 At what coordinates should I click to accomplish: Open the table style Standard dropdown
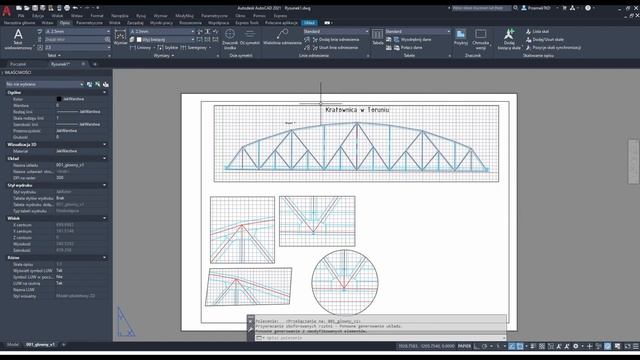point(418,31)
